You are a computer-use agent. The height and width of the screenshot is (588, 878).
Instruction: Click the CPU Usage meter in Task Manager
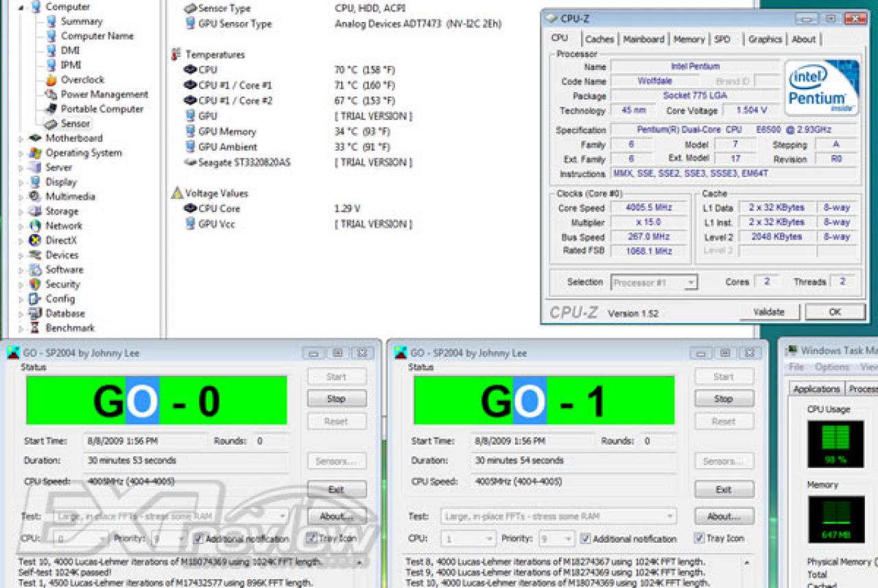(835, 444)
